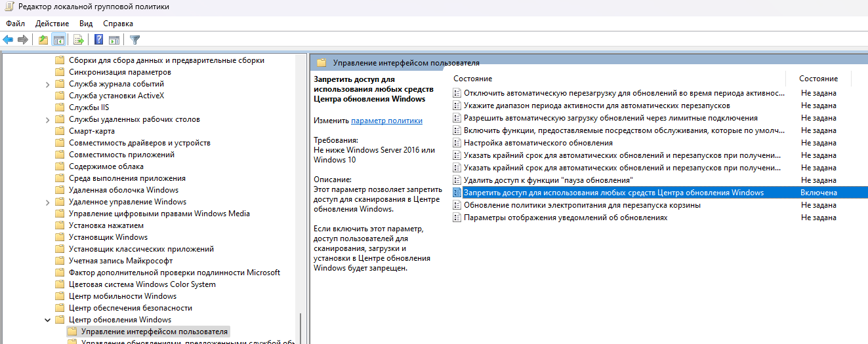Toggle the action pane toolbar icon
Screen dimensions: 868x344
[x=114, y=40]
